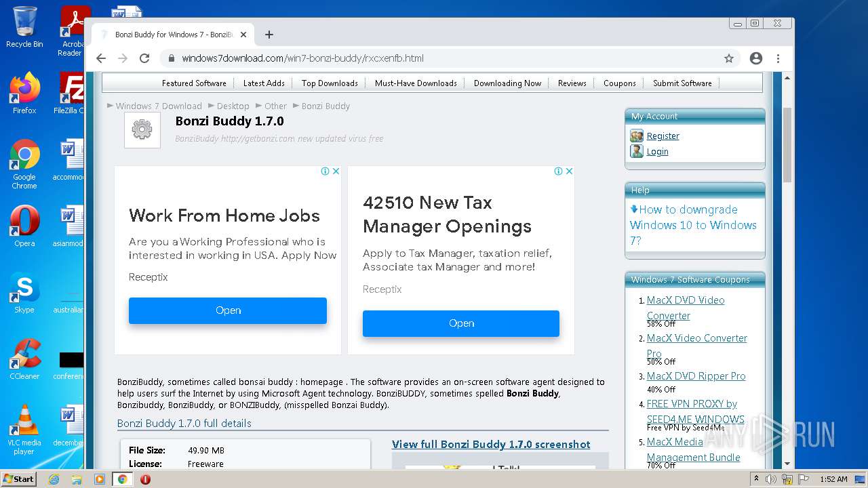Click the Bonzi Buddy gear software icon
Image resolution: width=868 pixels, height=488 pixels.
coord(142,129)
